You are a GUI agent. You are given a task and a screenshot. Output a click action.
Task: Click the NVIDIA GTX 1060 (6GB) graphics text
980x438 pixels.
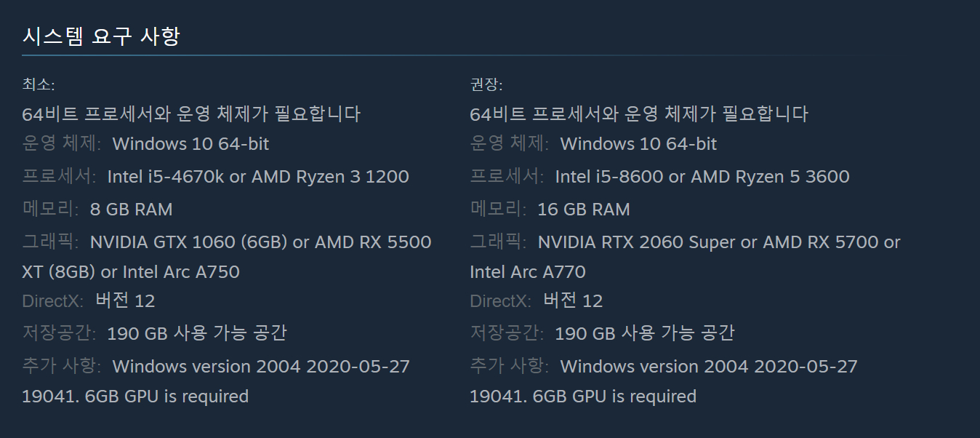coord(188,242)
